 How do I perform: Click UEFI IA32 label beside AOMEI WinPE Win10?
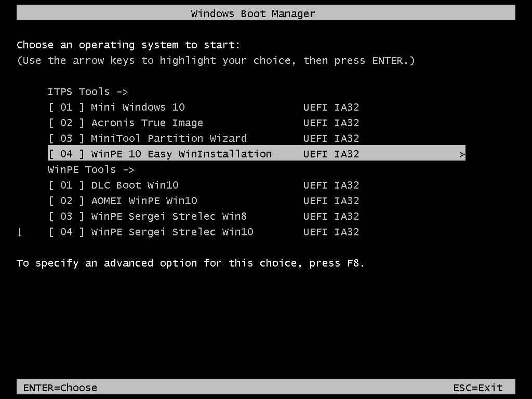tap(331, 201)
